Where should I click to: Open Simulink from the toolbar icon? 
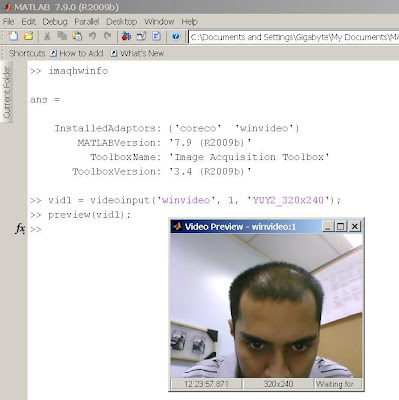click(x=126, y=36)
